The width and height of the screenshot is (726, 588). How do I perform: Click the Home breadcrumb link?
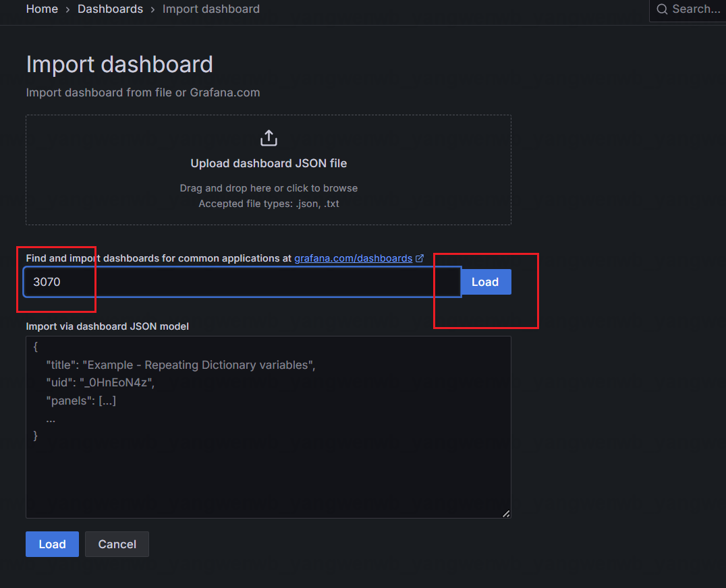coord(40,9)
